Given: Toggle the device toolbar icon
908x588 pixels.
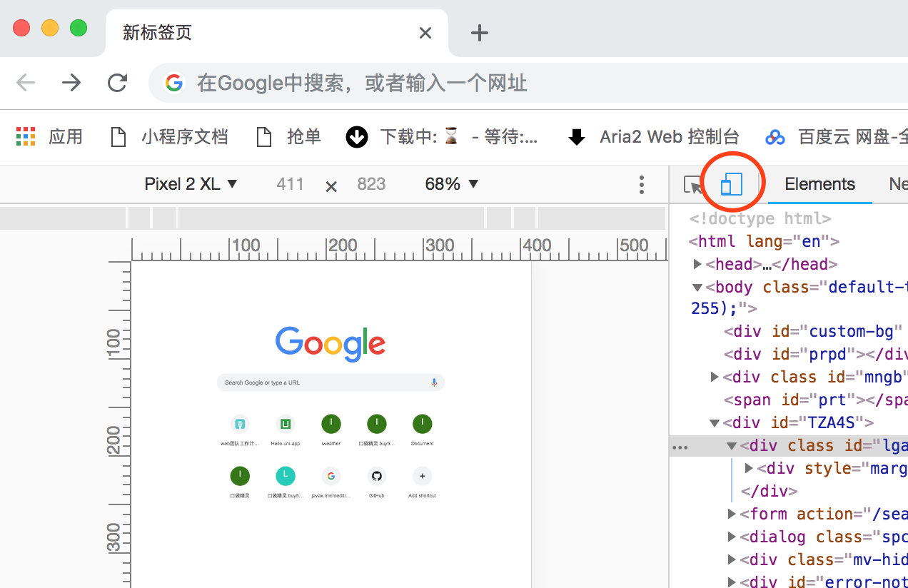Looking at the screenshot, I should coord(731,184).
